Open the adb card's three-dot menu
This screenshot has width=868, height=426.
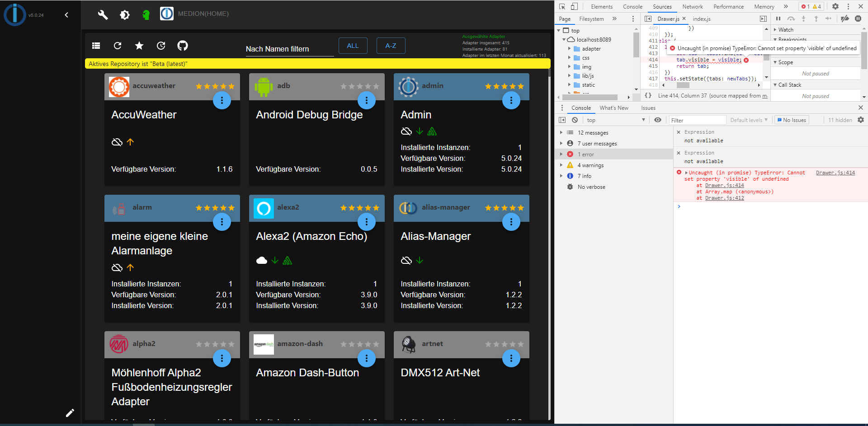367,100
